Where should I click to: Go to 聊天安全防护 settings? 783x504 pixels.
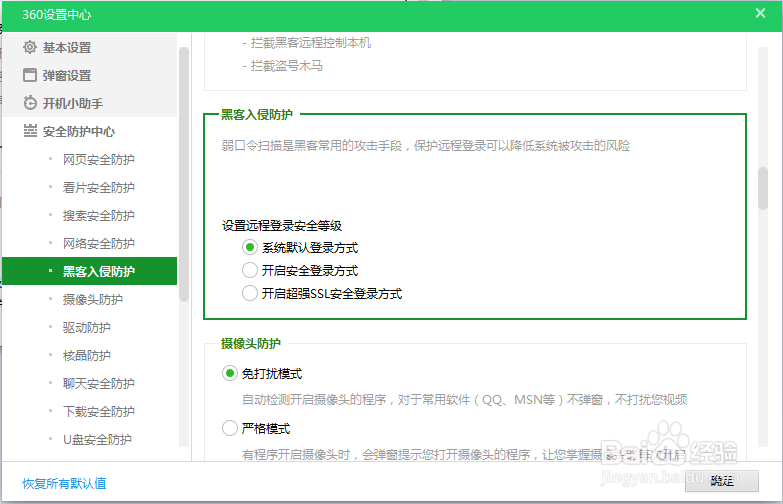tap(98, 383)
